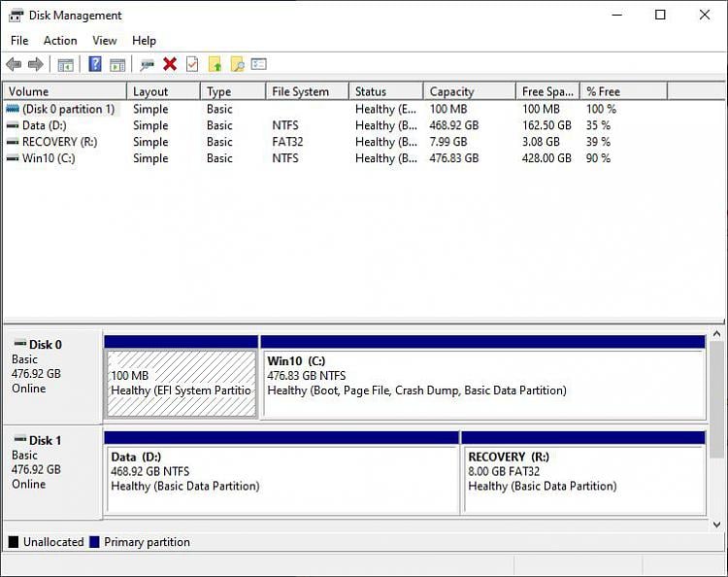
Task: Click the 100 % free cell
Action: coord(601,109)
